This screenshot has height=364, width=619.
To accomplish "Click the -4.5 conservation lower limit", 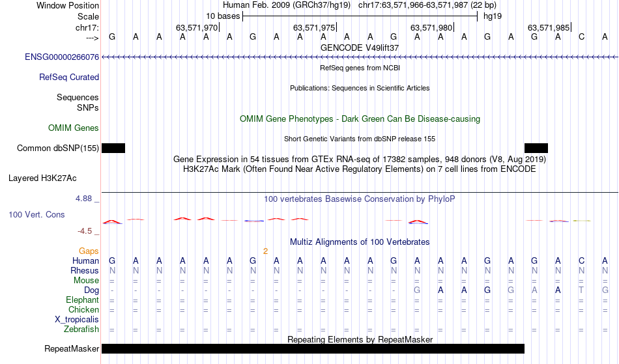I will [x=85, y=231].
